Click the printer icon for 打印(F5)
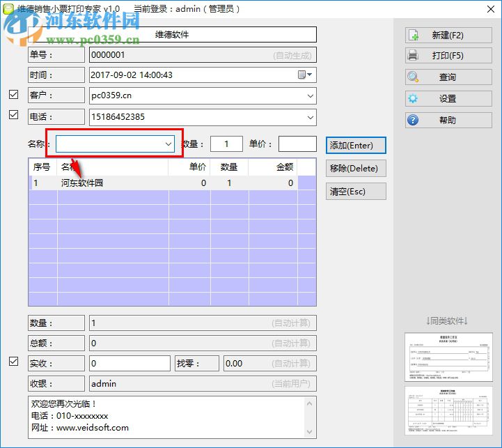The width and height of the screenshot is (502, 448). point(414,56)
